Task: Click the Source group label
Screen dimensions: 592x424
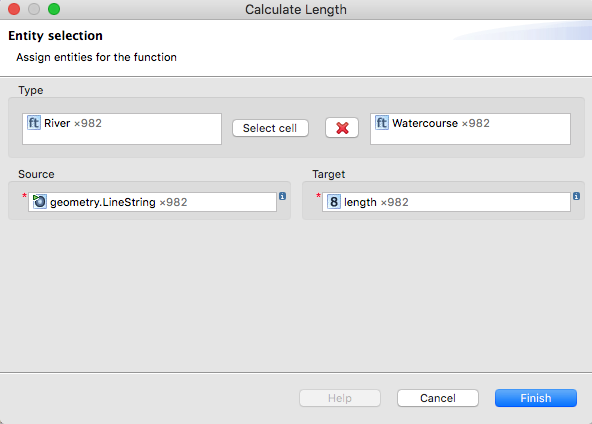Action: tap(36, 174)
